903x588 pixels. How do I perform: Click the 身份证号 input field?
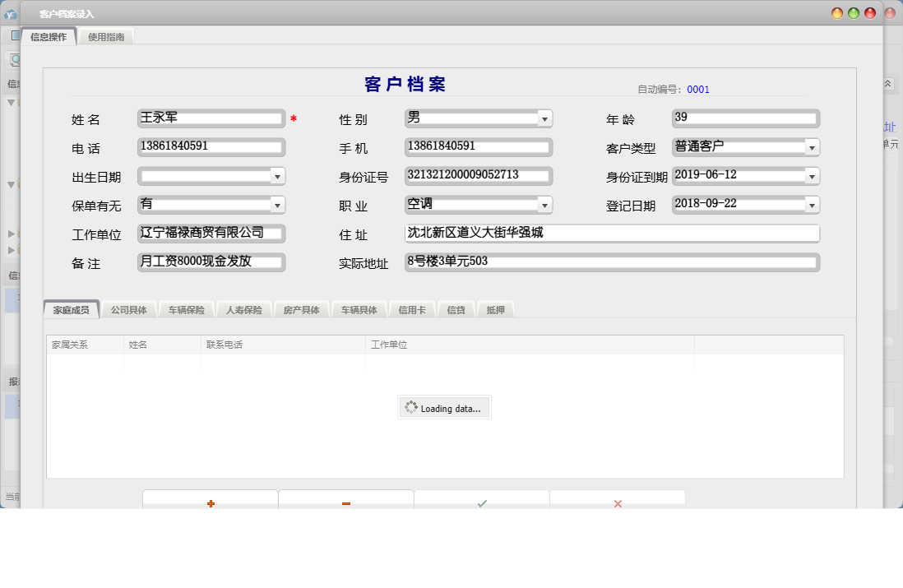478,176
